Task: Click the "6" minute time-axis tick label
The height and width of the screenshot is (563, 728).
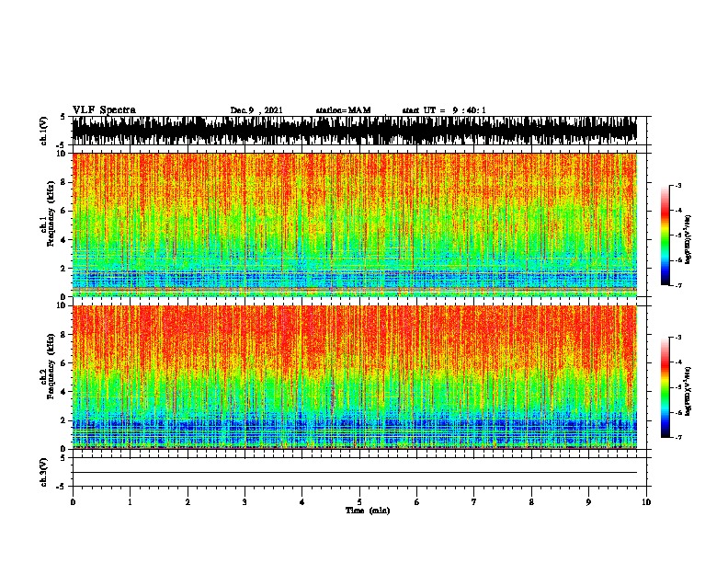Action: 417,502
